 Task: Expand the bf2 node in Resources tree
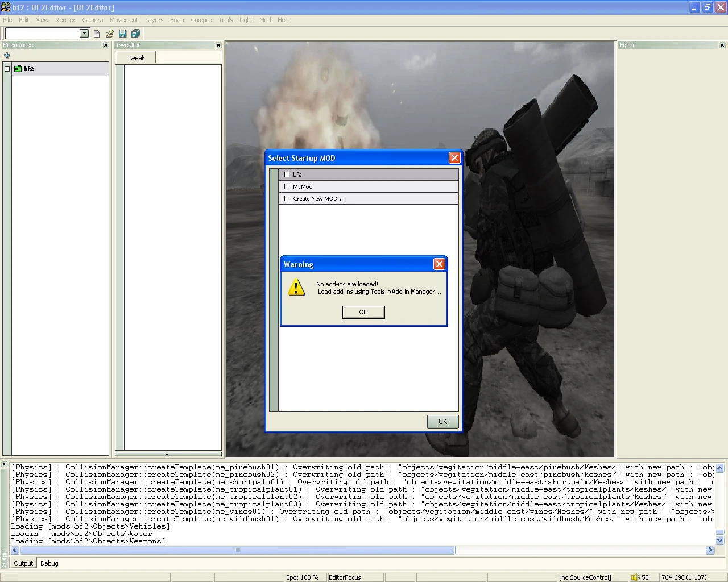7,69
